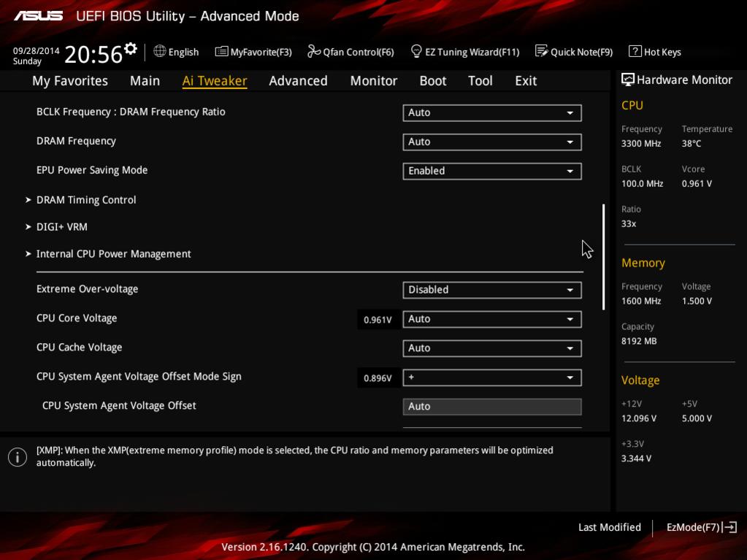This screenshot has height=560, width=747.
Task: Click the Extreme Over-voltage label
Action: pos(87,289)
